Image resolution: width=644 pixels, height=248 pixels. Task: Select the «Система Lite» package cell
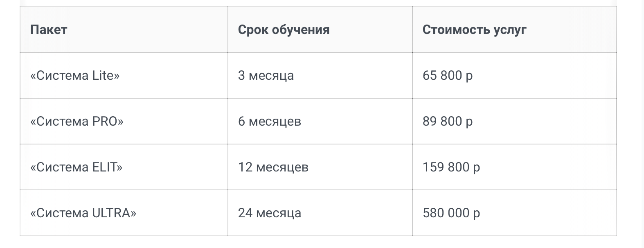click(75, 76)
